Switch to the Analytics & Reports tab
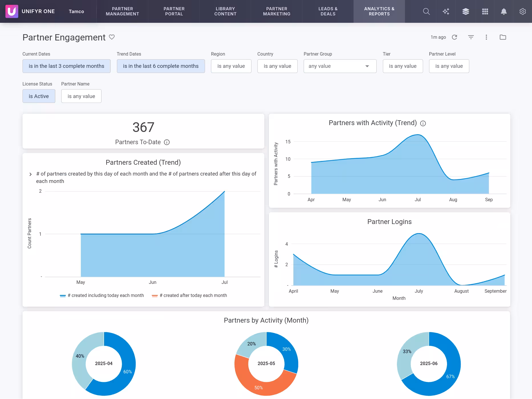Viewport: 532px width, 399px height. click(379, 11)
